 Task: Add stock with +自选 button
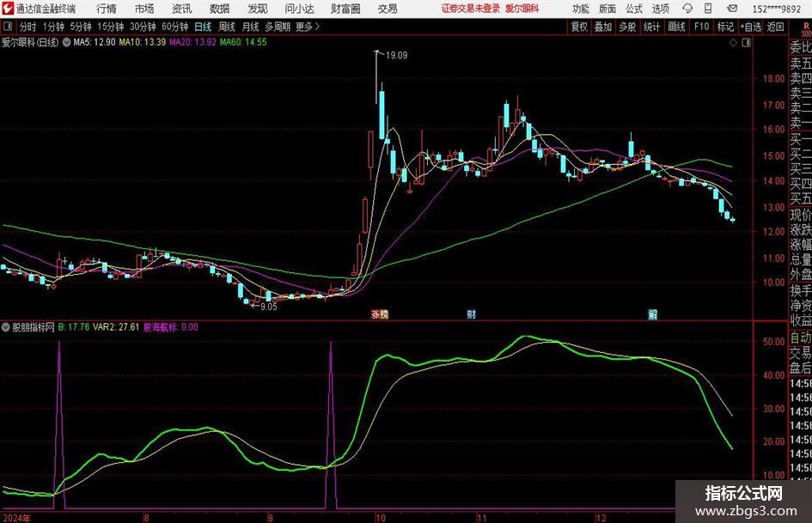[x=751, y=27]
